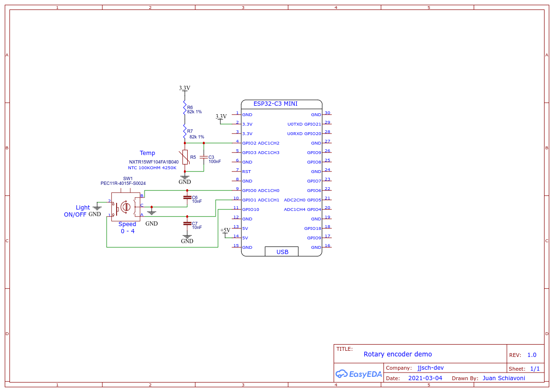554x392 pixels.
Task: Select the 10nF value of C7
Action: (x=197, y=227)
